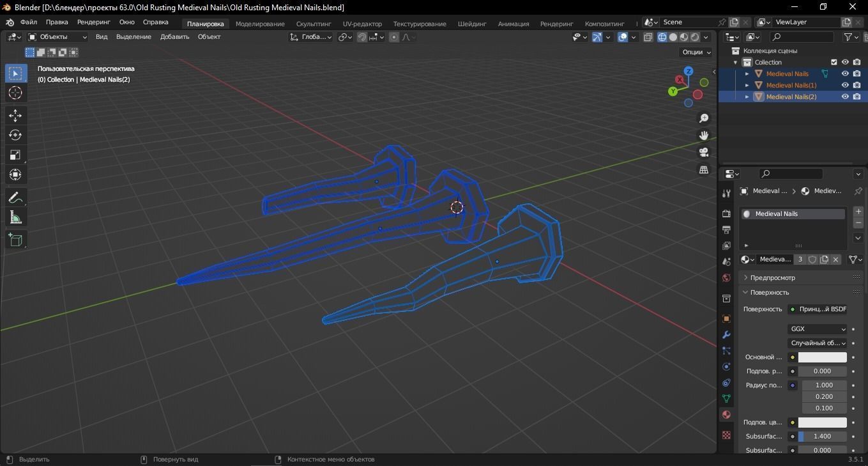The image size is (868, 466).
Task: Toggle X-ray mode in the viewport header
Action: tap(648, 37)
